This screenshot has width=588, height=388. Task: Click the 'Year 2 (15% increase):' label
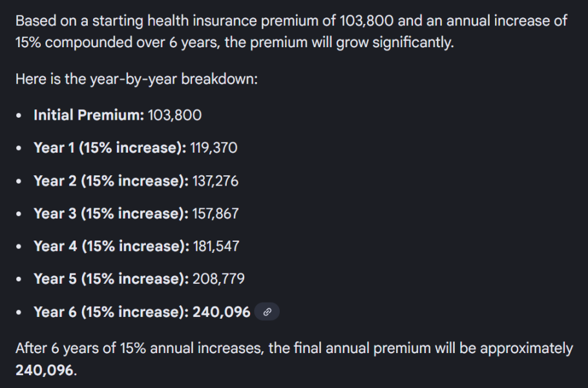click(x=110, y=181)
